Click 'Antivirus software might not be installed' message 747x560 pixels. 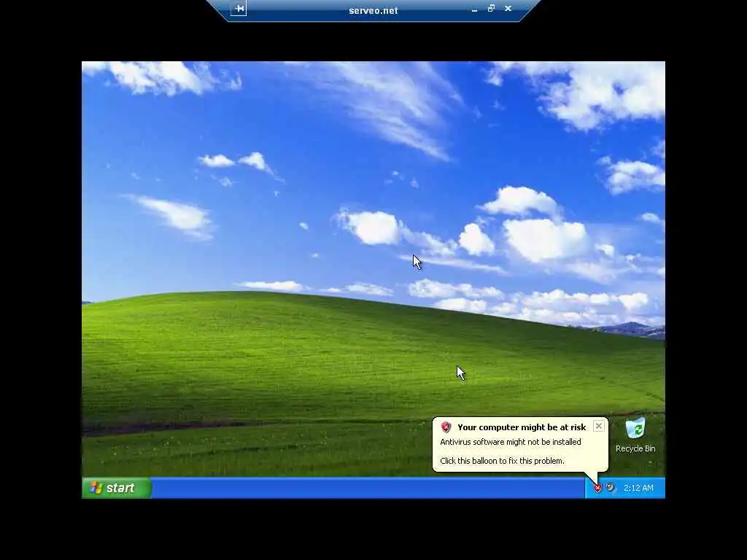[x=511, y=442]
